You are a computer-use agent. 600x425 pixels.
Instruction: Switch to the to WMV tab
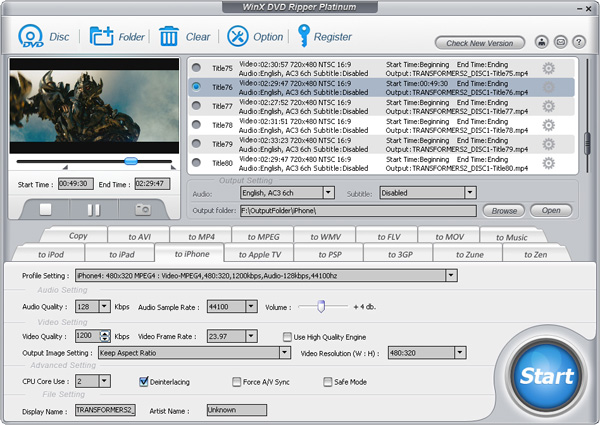tap(325, 237)
